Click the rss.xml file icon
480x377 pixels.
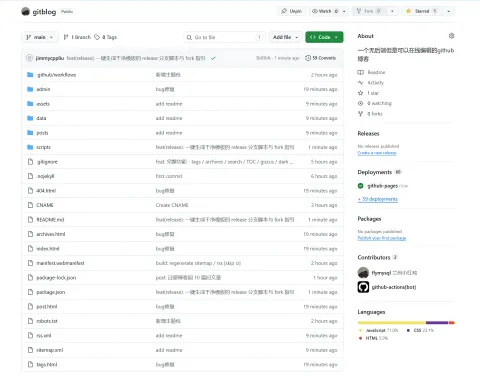click(x=30, y=336)
